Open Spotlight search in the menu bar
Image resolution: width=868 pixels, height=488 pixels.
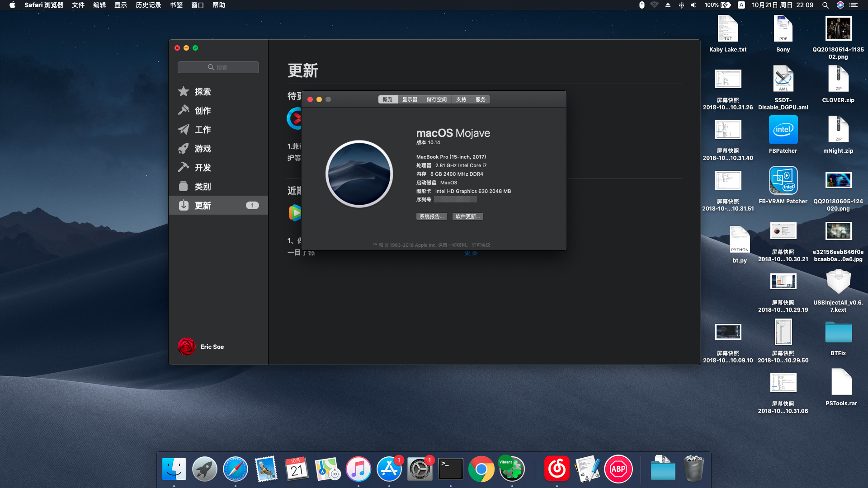(825, 5)
